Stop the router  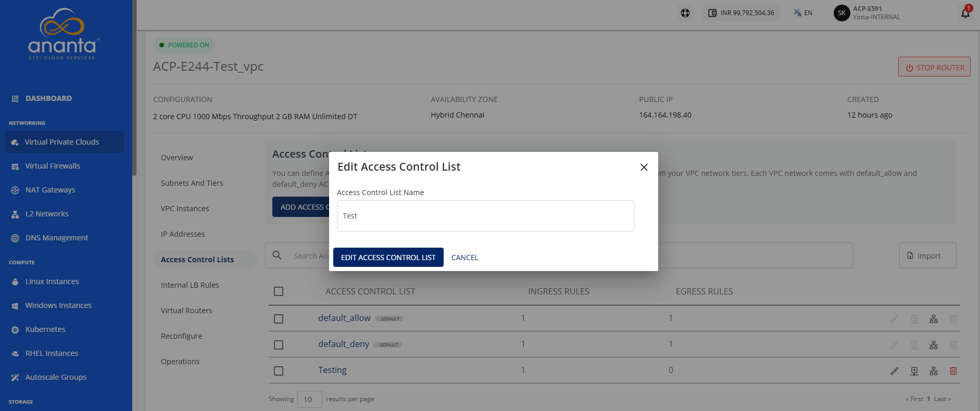[934, 67]
